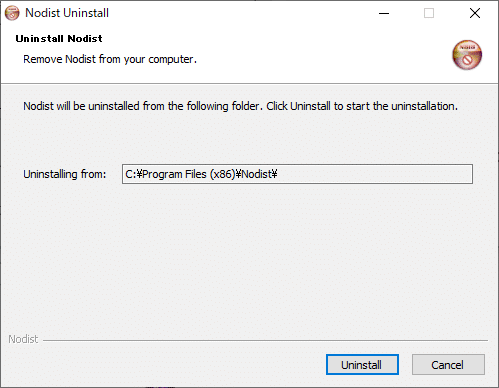
Task: Click the grayed Nodist branding text
Action: 23,339
